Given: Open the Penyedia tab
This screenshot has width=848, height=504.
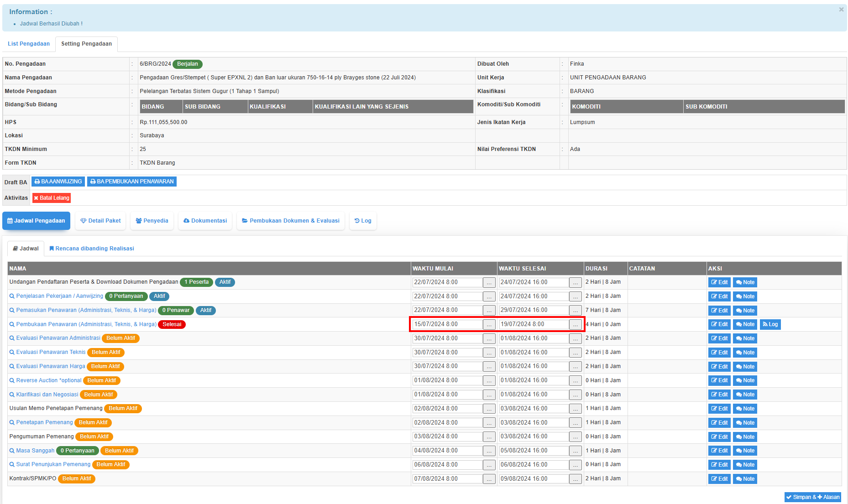Looking at the screenshot, I should [152, 221].
